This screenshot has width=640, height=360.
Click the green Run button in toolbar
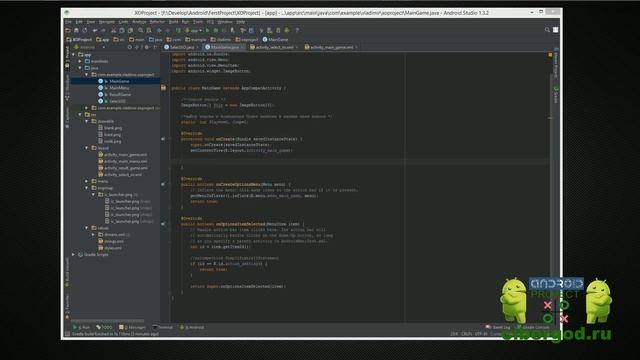208,30
